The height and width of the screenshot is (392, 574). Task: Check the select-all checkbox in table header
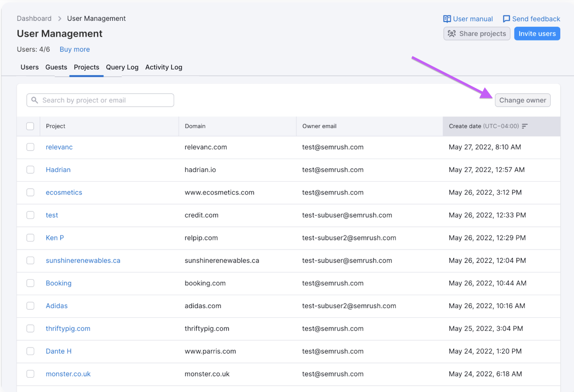(30, 126)
